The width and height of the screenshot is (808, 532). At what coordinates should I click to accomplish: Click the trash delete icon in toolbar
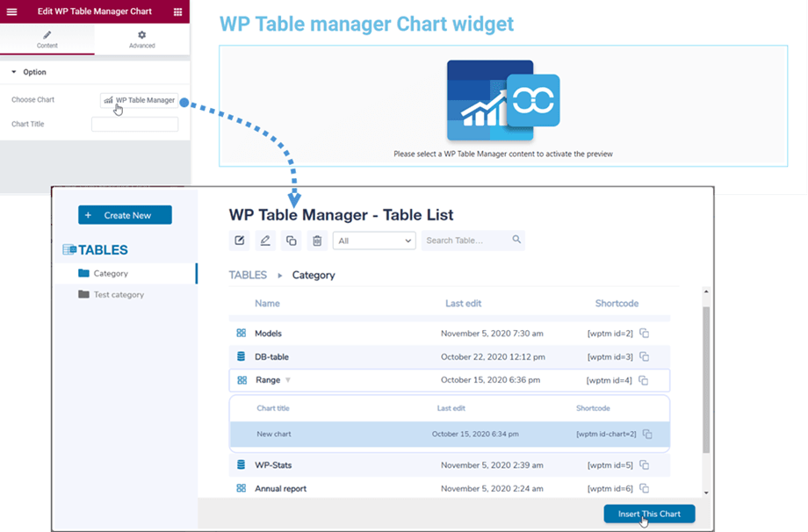(318, 241)
